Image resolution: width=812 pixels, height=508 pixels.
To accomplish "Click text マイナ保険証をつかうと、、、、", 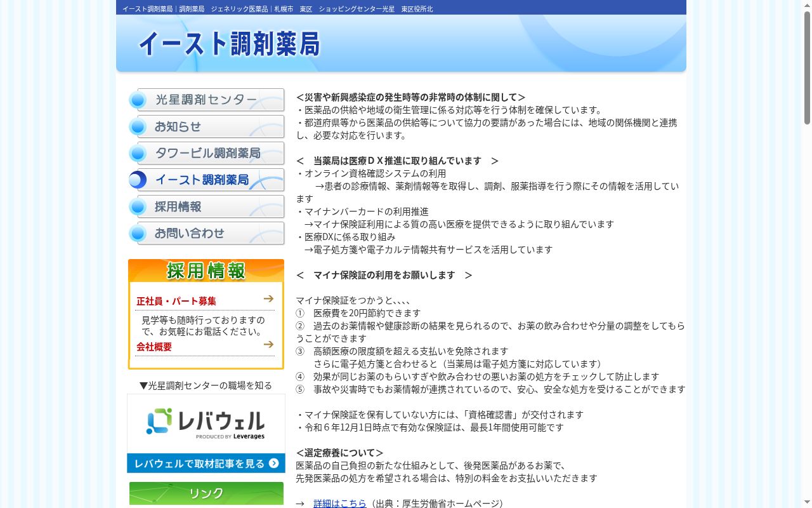I will [353, 300].
